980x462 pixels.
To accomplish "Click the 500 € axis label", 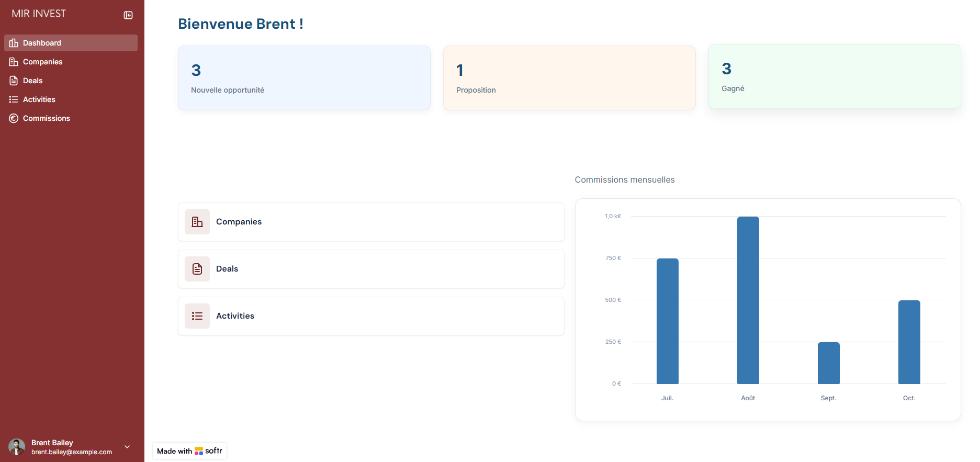I will pos(613,300).
